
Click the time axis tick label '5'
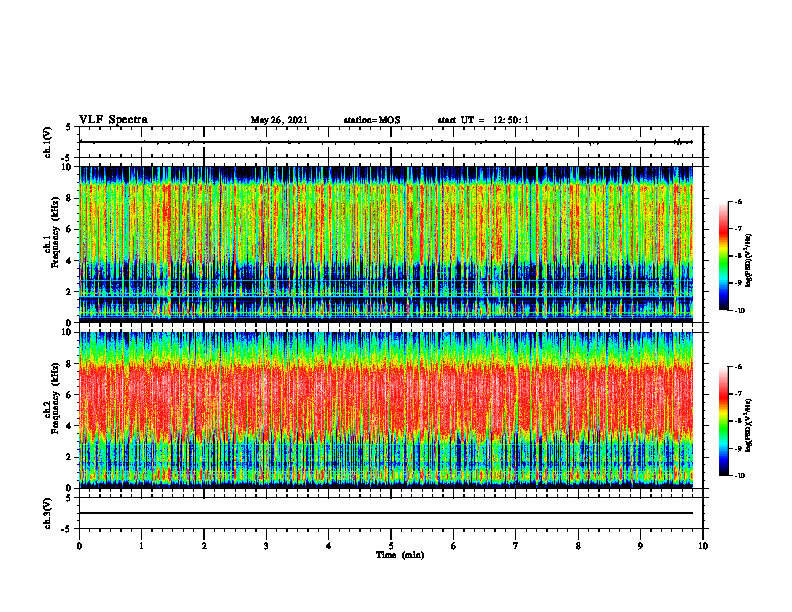[391, 546]
